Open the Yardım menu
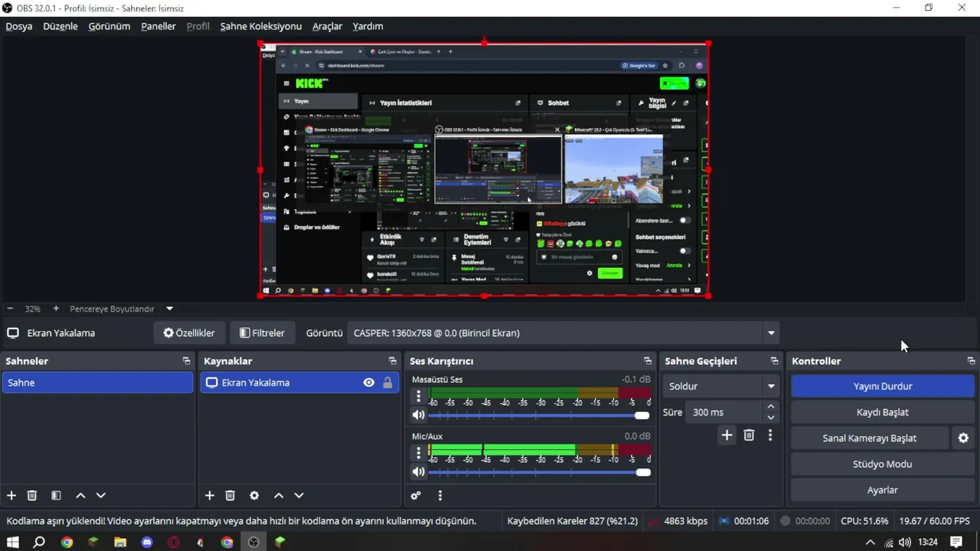 pyautogui.click(x=367, y=26)
